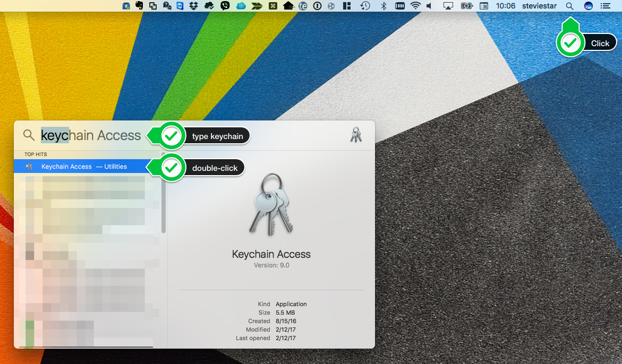Viewport: 622px width, 364px height.
Task: Click the Viber phone menu bar icon
Action: coord(225,6)
